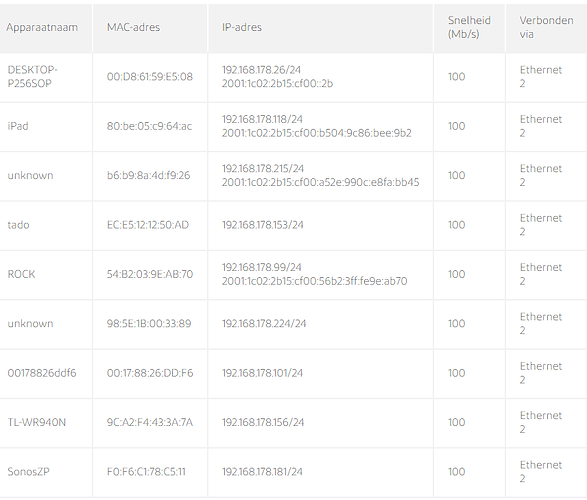Image resolution: width=587 pixels, height=500 pixels.
Task: Select the SonosZP device name
Action: click(x=28, y=472)
